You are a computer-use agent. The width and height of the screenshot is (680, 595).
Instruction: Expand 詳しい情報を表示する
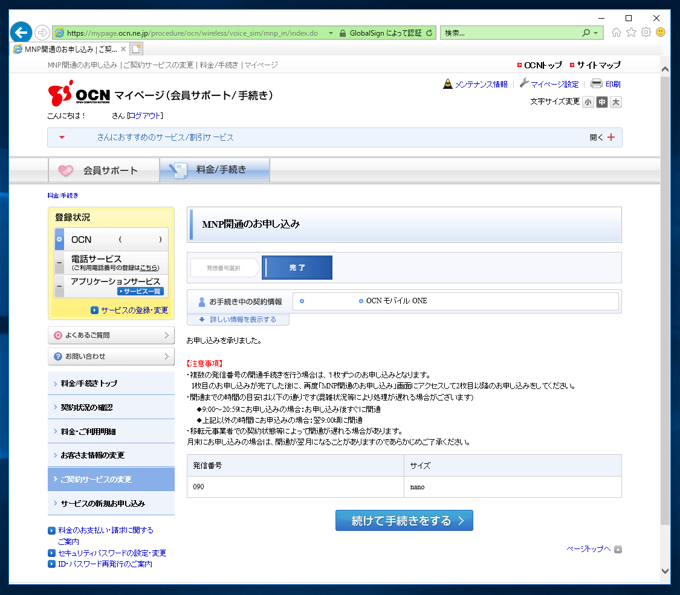pyautogui.click(x=238, y=320)
